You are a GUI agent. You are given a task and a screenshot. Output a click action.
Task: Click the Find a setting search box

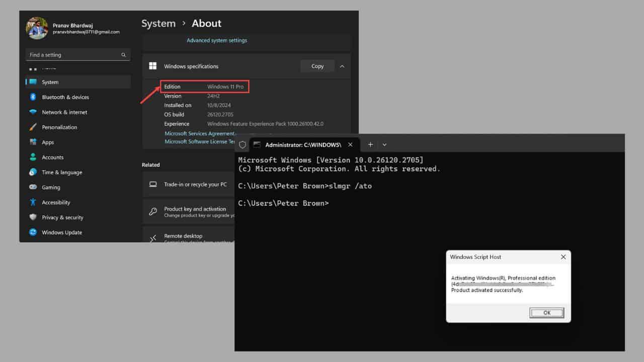coord(78,55)
